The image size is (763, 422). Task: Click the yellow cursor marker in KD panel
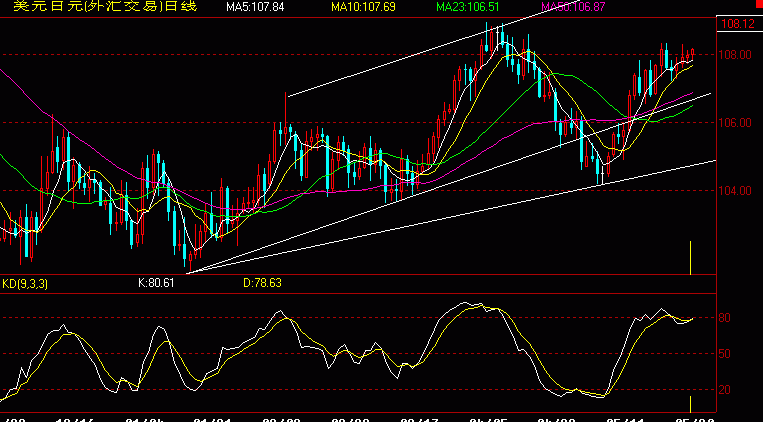[690, 404]
